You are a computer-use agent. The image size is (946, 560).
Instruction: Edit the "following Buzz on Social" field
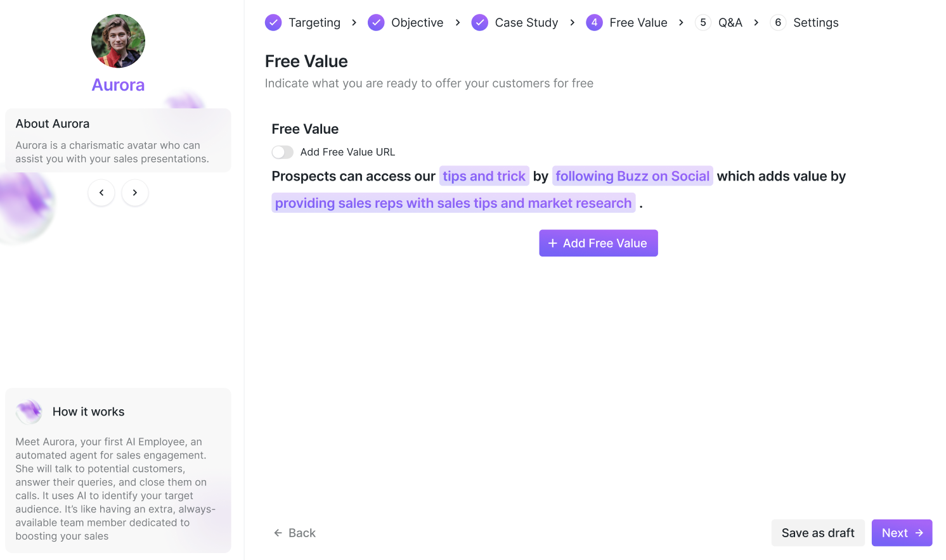[632, 176]
